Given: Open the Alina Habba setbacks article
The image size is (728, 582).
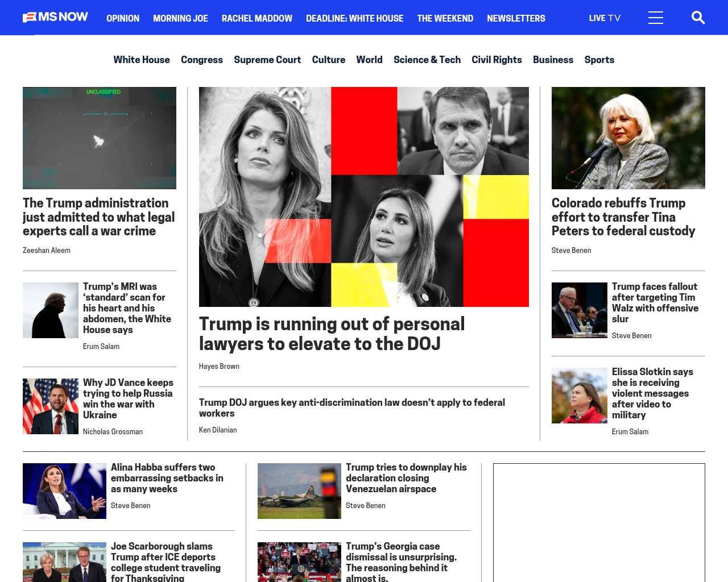Looking at the screenshot, I should 167,478.
